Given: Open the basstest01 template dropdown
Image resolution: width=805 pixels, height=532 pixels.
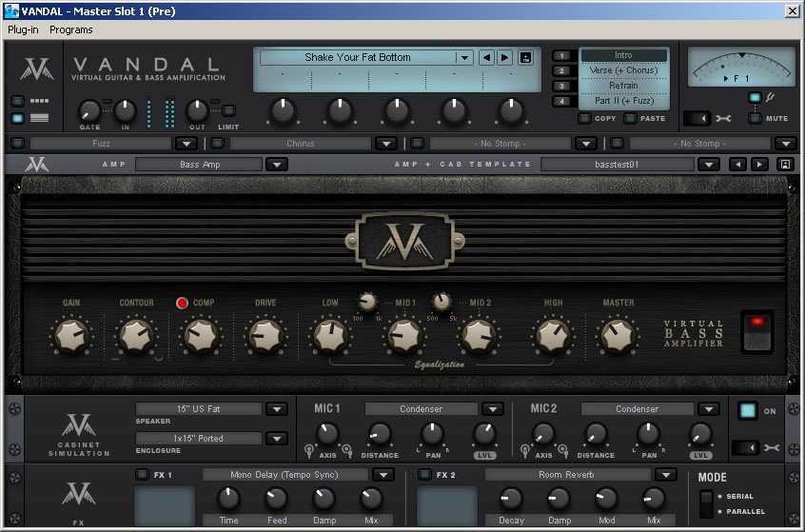Looking at the screenshot, I should point(709,165).
